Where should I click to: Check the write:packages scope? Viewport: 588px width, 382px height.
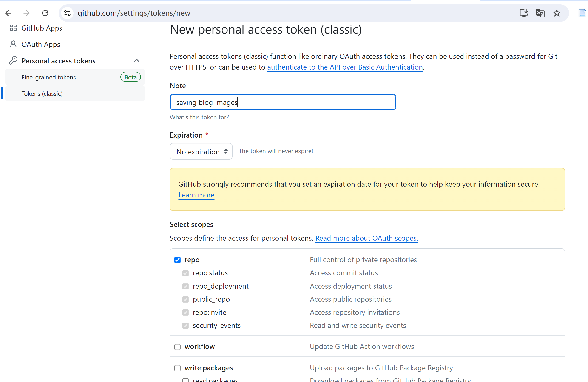[177, 368]
